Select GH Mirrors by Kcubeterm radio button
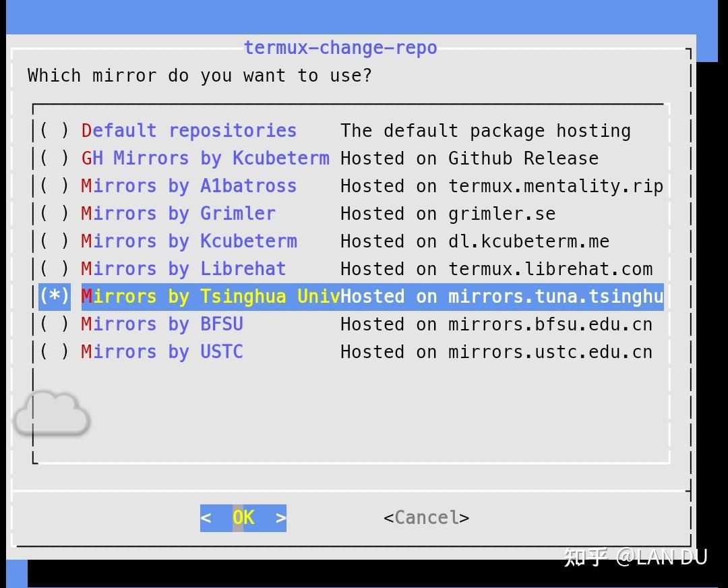Viewport: 728px width, 588px height. 55,158
